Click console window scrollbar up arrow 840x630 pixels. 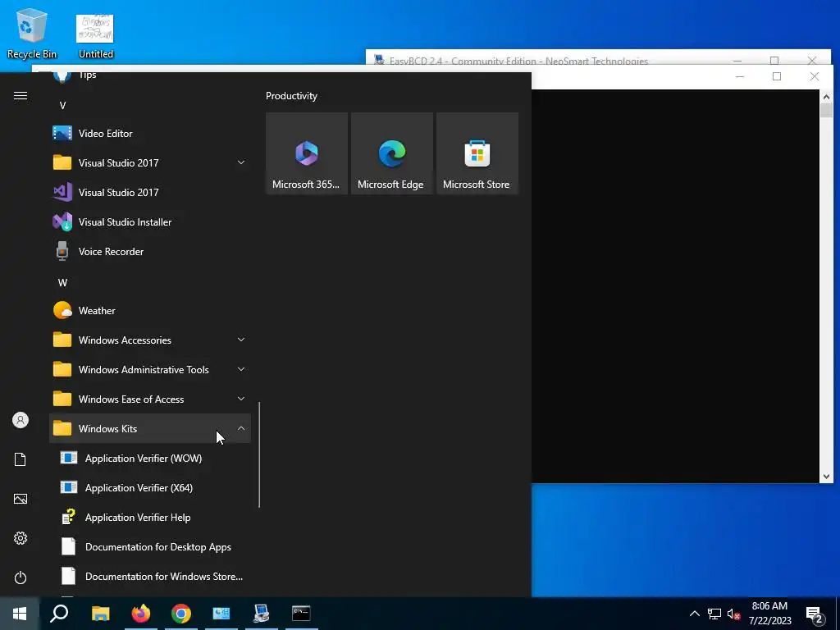[826, 97]
